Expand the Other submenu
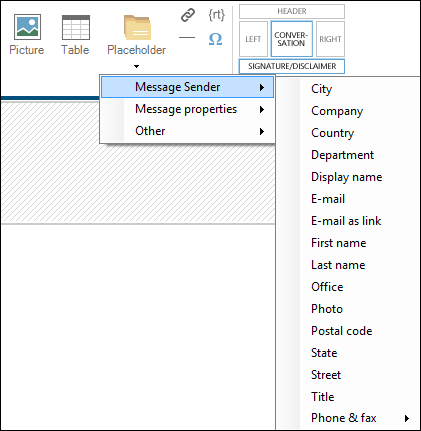 (187, 131)
